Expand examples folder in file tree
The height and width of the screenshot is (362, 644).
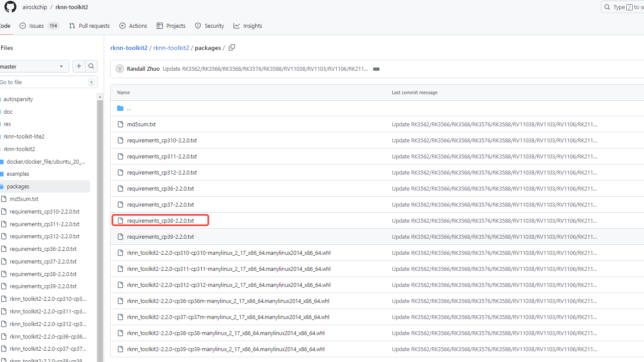(18, 174)
